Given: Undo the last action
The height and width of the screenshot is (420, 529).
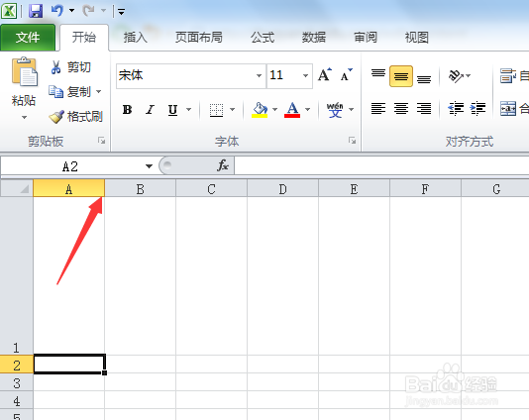Looking at the screenshot, I should pyautogui.click(x=57, y=11).
